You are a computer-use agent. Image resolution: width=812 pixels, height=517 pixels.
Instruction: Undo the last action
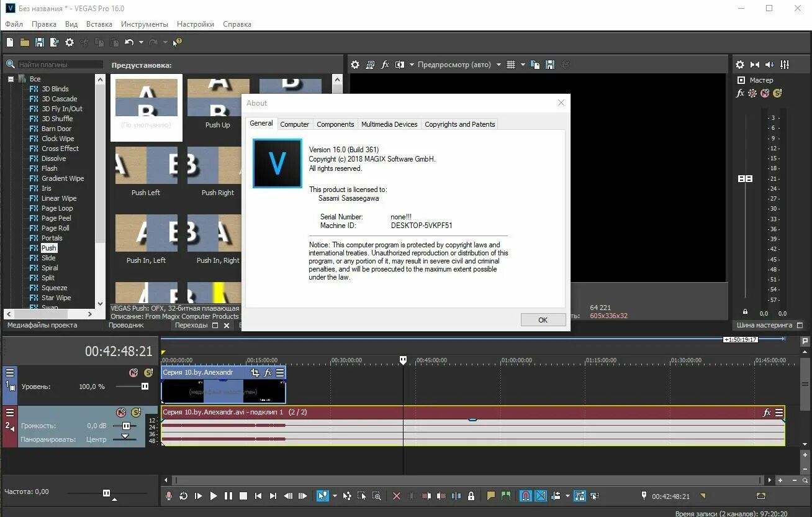pyautogui.click(x=129, y=42)
